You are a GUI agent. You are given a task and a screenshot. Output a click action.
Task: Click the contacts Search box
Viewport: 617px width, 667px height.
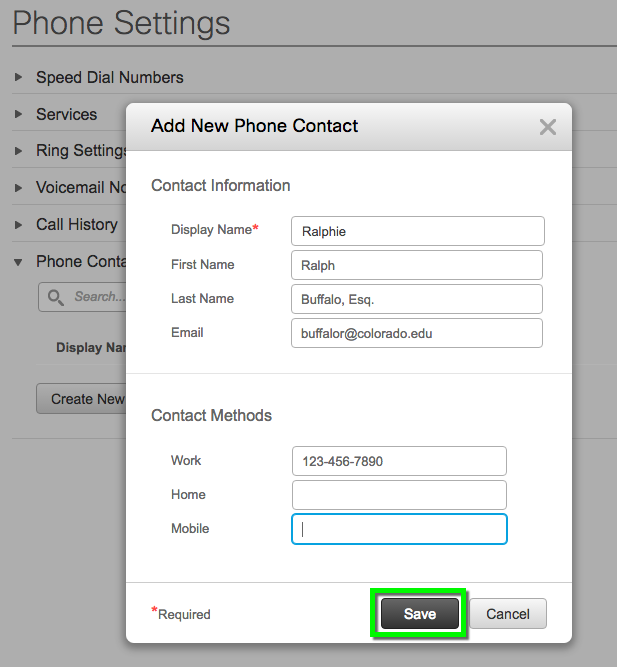pyautogui.click(x=82, y=297)
